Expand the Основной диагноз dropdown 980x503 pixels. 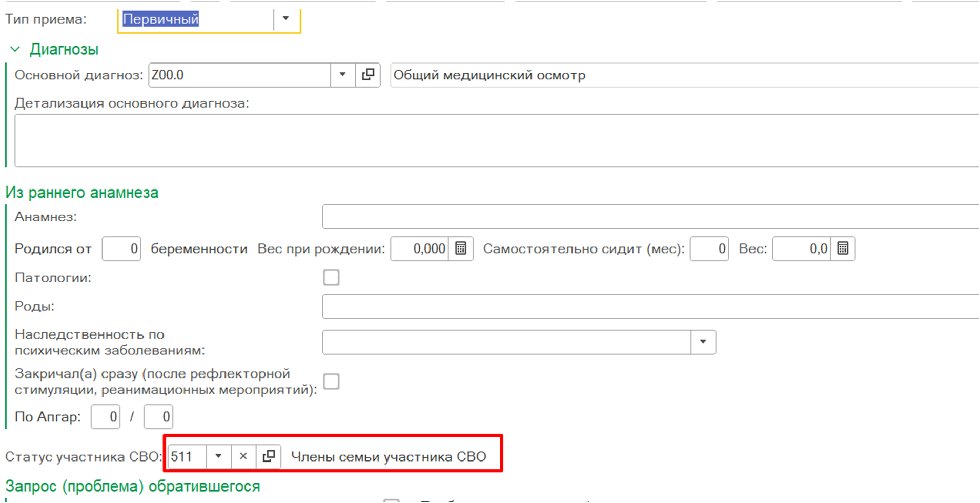[x=342, y=75]
